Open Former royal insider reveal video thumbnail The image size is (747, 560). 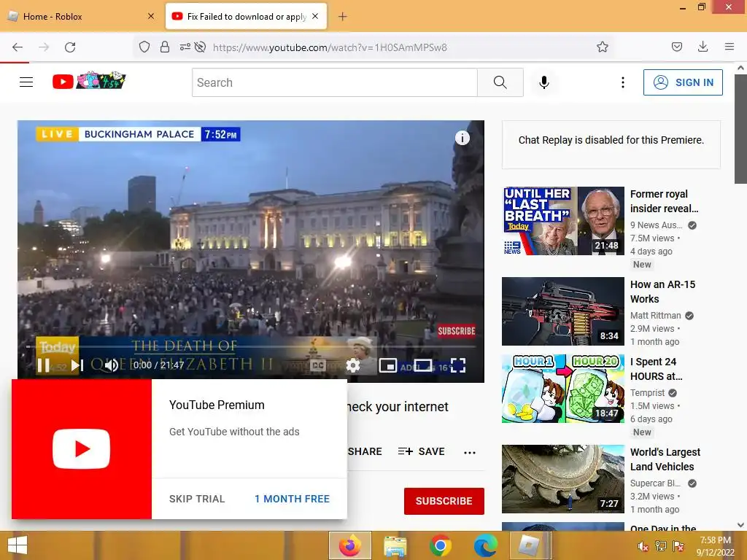pos(563,221)
